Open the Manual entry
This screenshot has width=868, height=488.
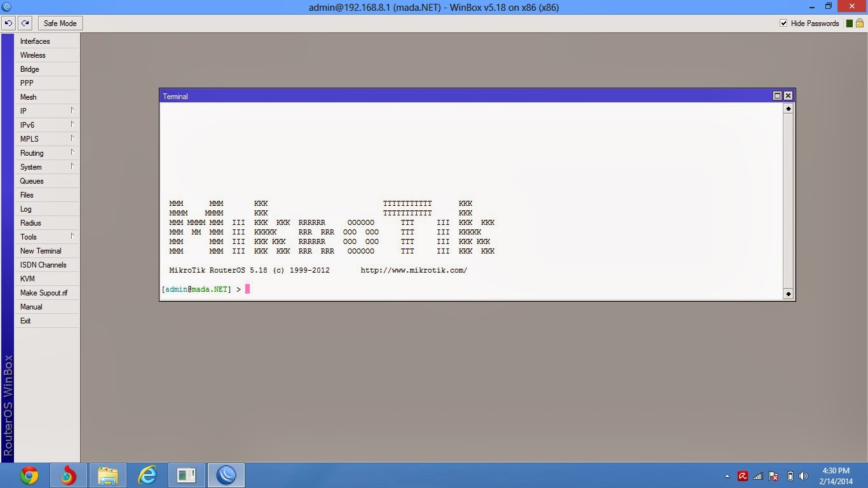(x=47, y=307)
